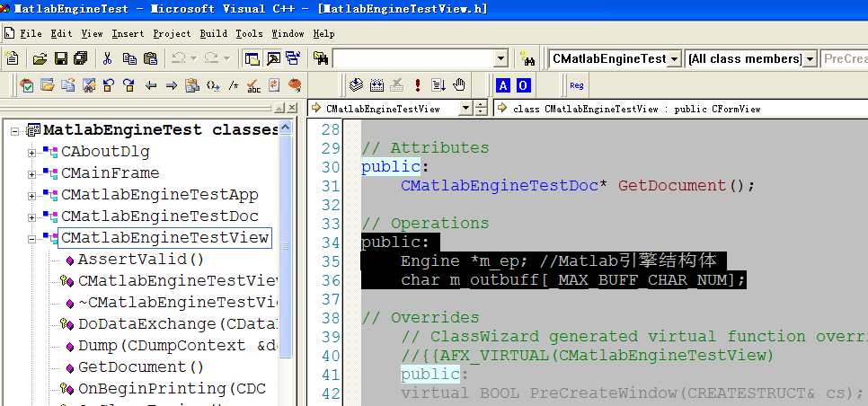Click the document swap arrows icon
868x406 pixels.
point(274,85)
